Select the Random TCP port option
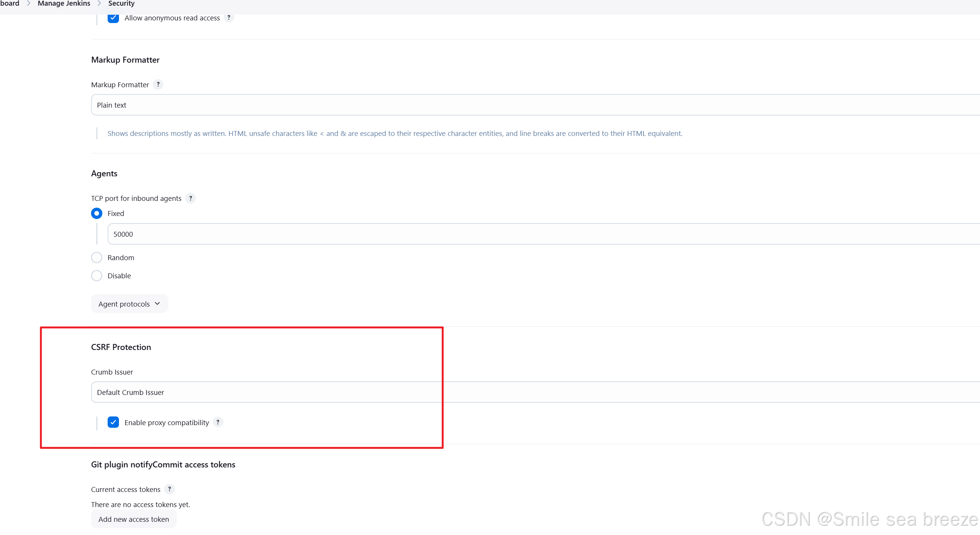The image size is (980, 535). tap(96, 257)
